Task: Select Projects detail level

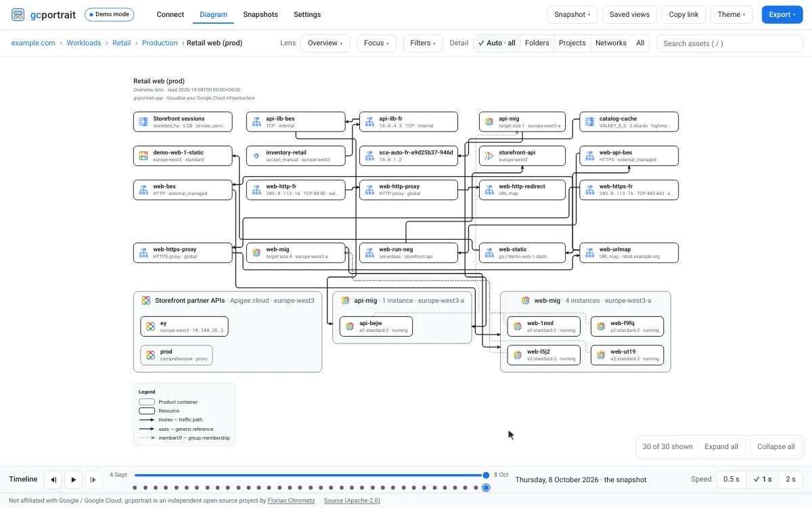Action: point(572,43)
